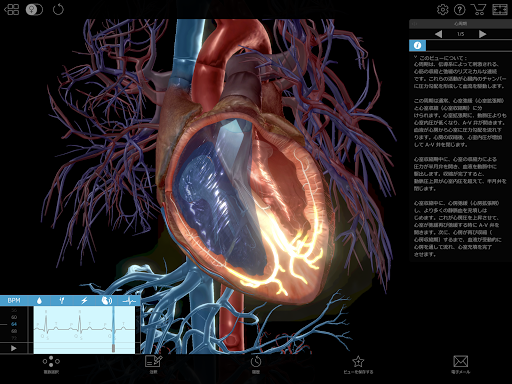This screenshot has width=512, height=384.
Task: Go to next page of info panel
Action: [482, 34]
